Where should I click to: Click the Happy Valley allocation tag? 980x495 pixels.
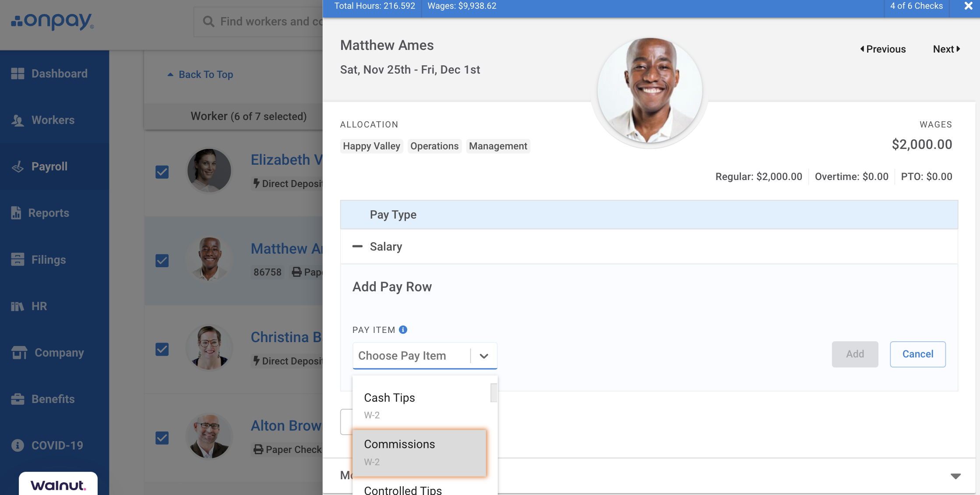(371, 146)
